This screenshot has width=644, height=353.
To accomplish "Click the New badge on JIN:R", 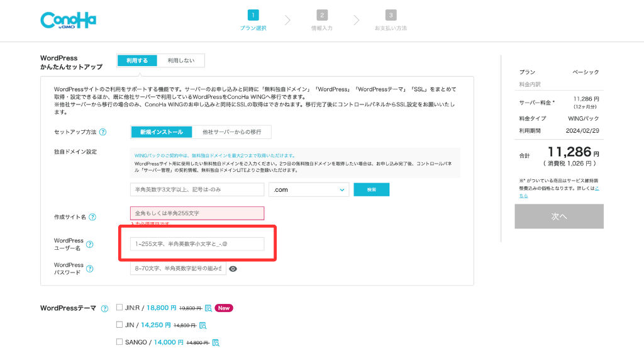I will pos(224,308).
